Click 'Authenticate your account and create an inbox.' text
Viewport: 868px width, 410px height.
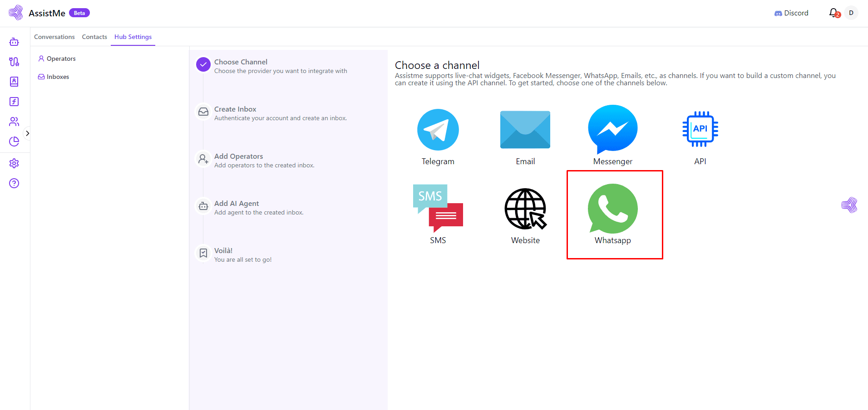281,118
